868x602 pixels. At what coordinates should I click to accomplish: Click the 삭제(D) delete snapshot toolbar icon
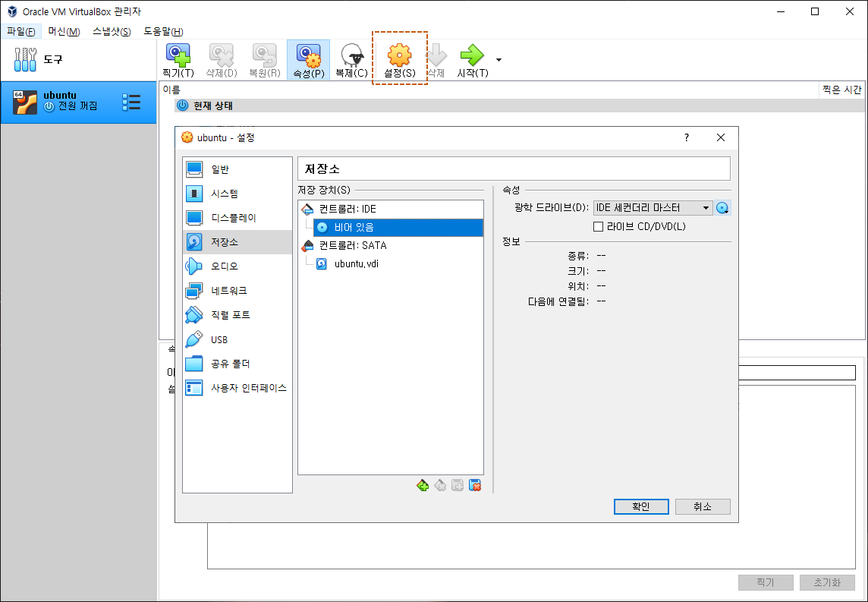[x=222, y=60]
